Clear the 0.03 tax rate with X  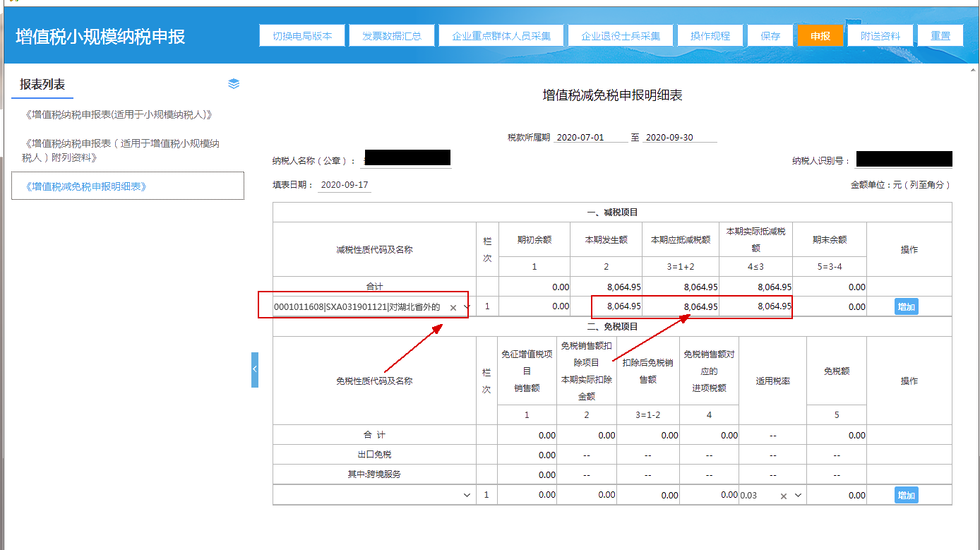coord(783,496)
